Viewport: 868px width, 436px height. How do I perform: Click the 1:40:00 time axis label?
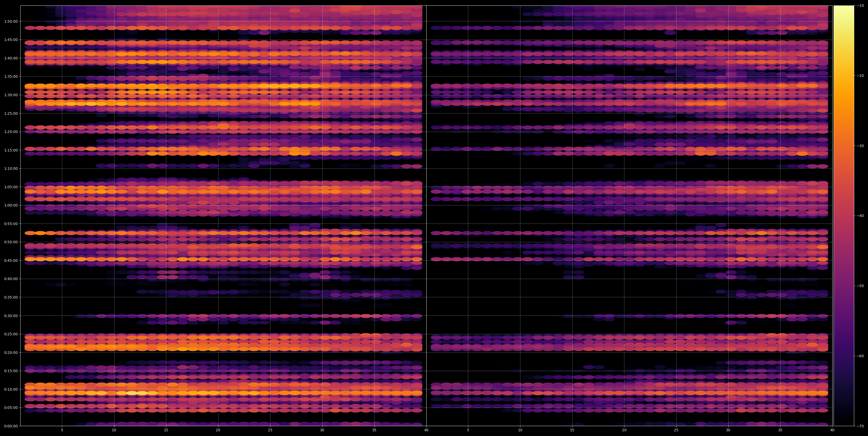[x=11, y=58]
